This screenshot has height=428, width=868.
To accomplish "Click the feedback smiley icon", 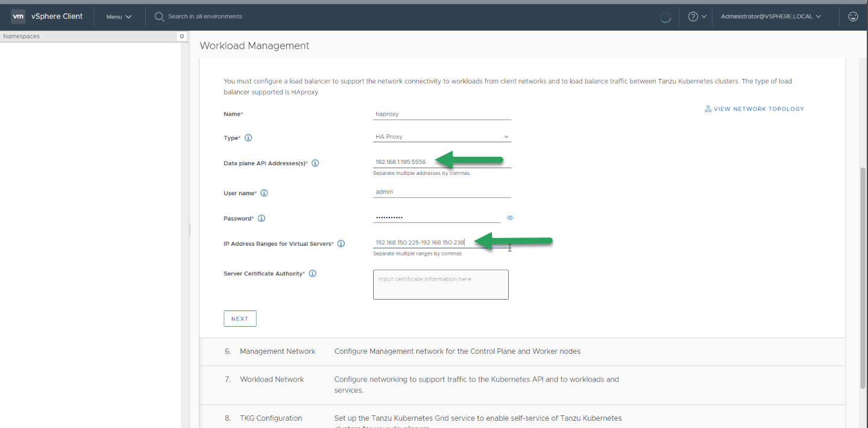I will (853, 17).
